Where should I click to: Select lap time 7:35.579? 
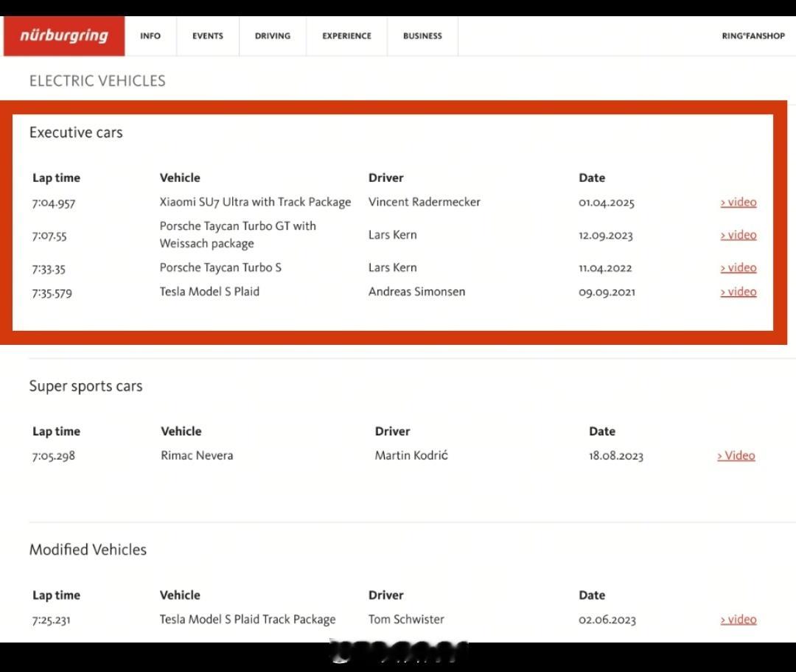click(x=52, y=293)
